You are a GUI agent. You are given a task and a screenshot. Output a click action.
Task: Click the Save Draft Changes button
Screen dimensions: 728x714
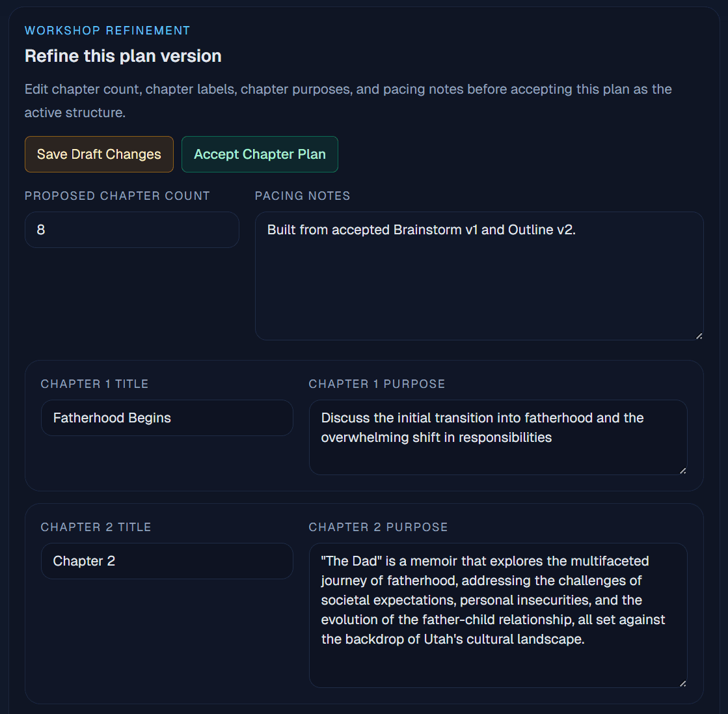pyautogui.click(x=99, y=154)
